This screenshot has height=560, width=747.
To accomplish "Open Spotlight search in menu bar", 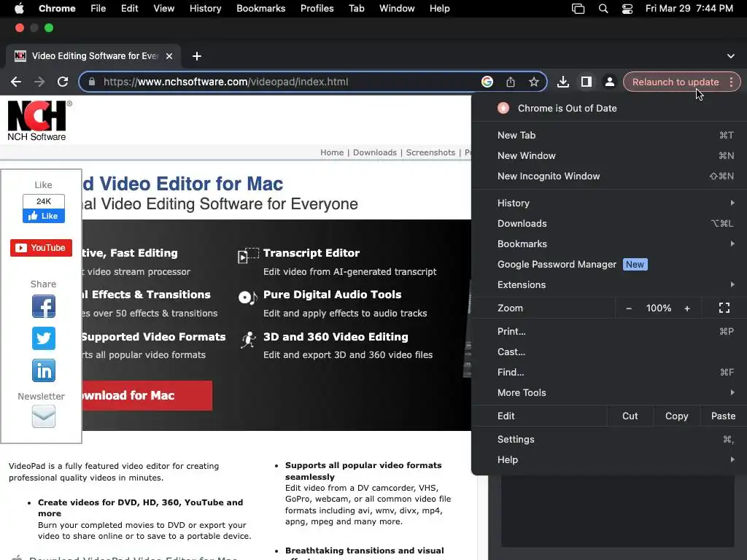I will (603, 8).
